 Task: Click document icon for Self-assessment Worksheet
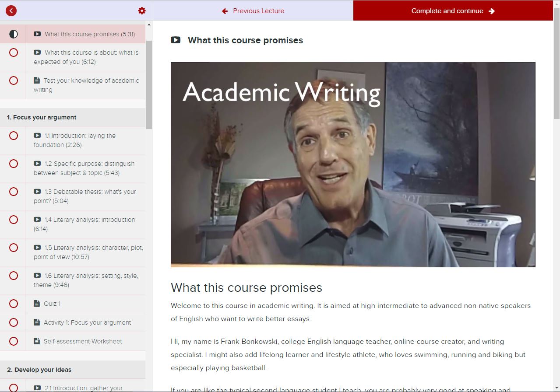point(37,341)
